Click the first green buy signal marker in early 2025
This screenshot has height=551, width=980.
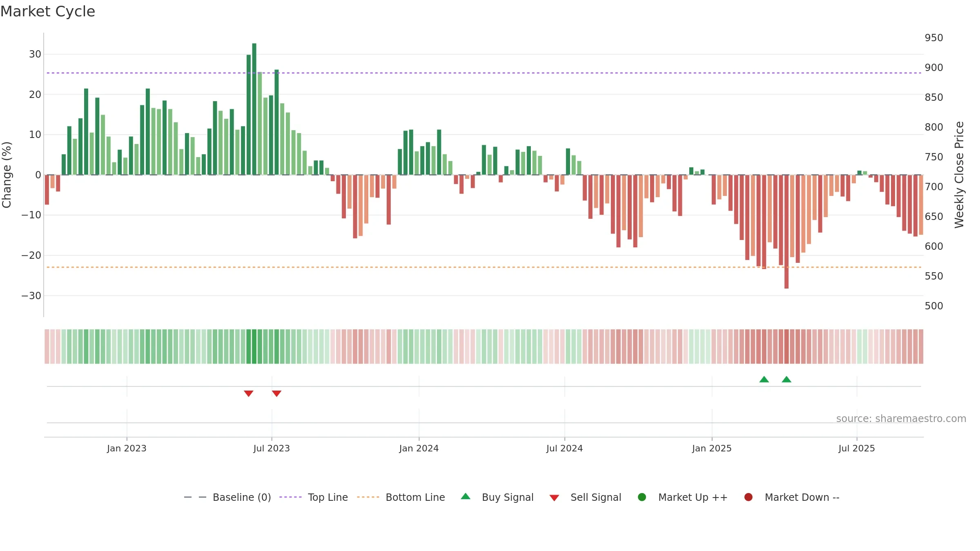[x=764, y=379]
